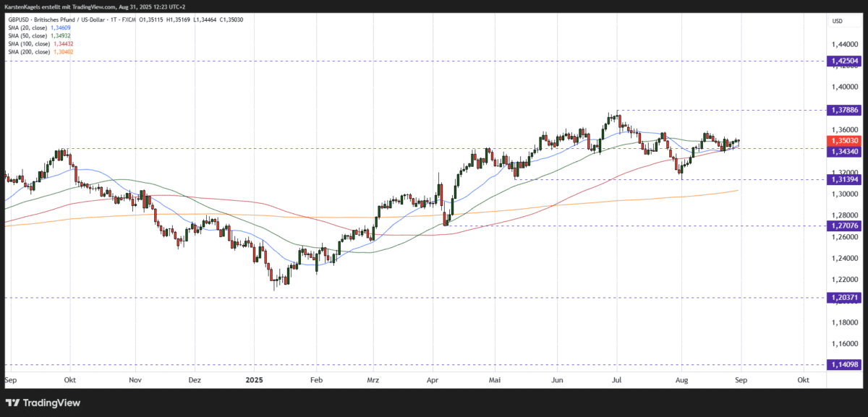Screen dimensions: 868x417
Task: Click the purple resistance label 1,42504
Action: [843, 61]
